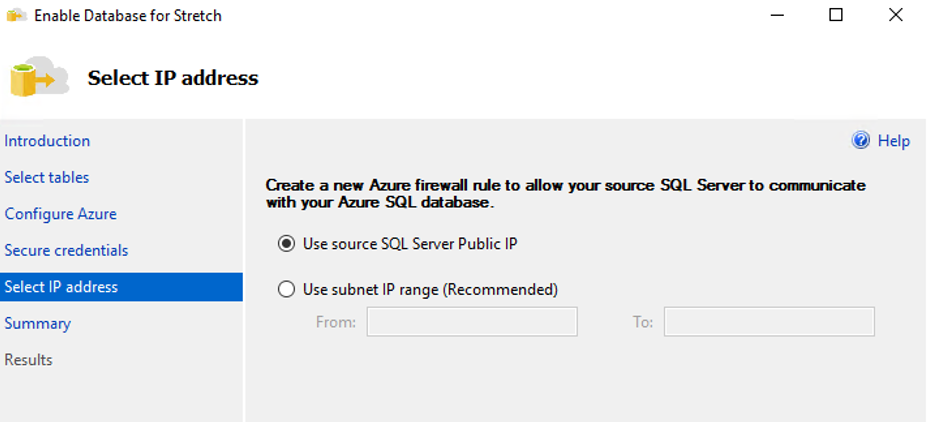929x422 pixels.
Task: Close the Enable Database for Stretch wizard
Action: point(896,15)
